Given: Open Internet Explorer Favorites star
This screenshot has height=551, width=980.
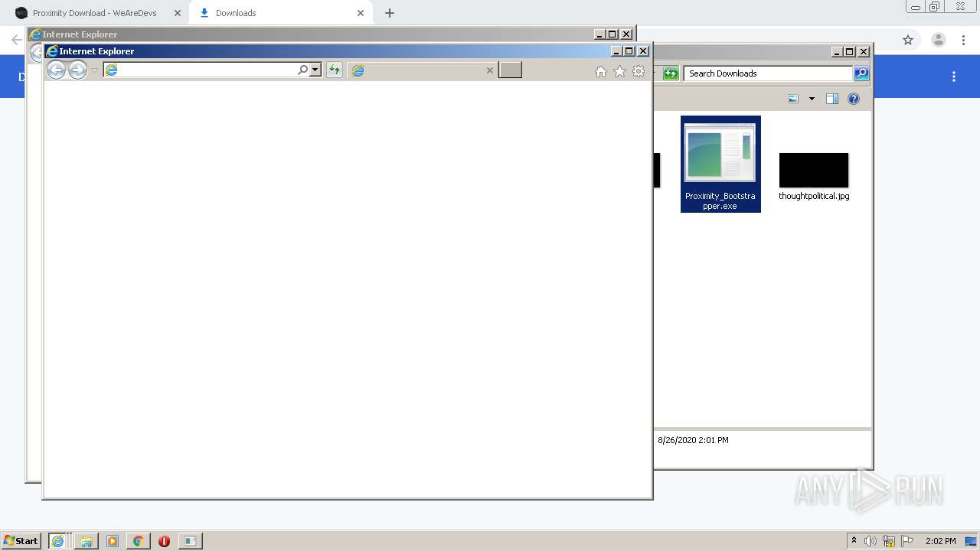Looking at the screenshot, I should click(x=619, y=71).
